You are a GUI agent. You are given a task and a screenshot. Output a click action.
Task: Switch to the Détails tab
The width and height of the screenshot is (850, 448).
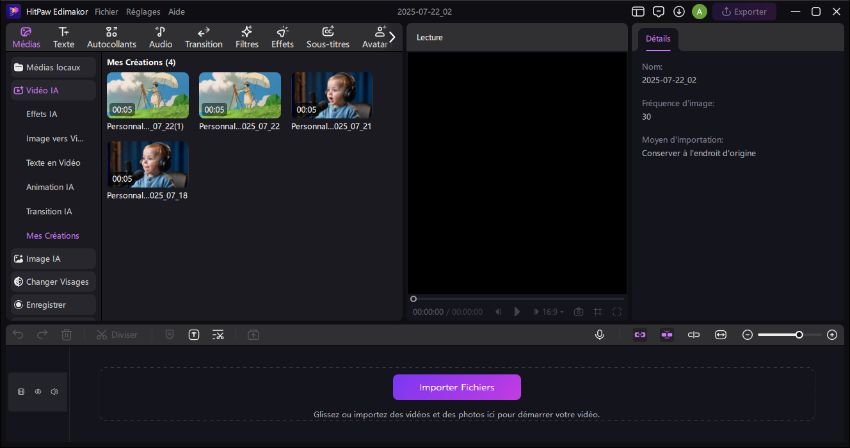pos(658,39)
